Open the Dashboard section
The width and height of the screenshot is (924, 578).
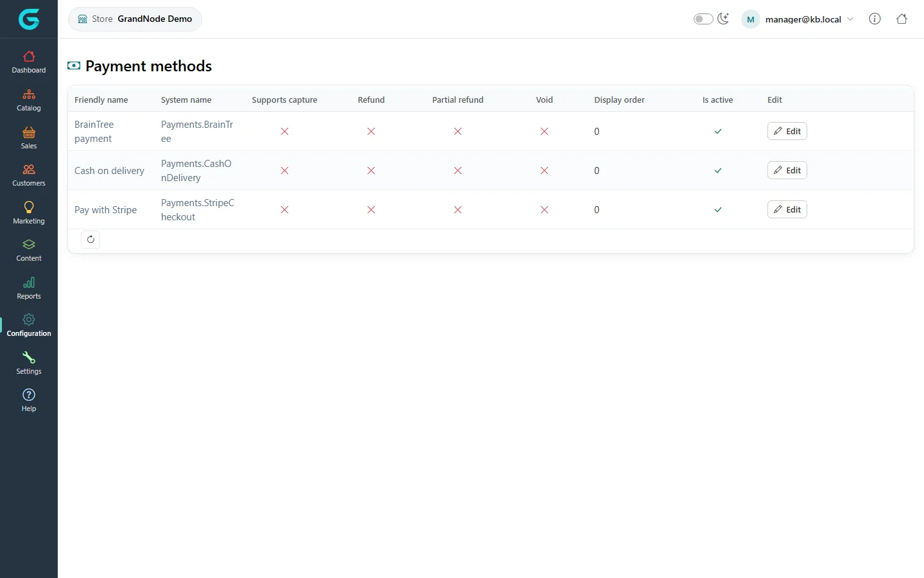(x=29, y=62)
